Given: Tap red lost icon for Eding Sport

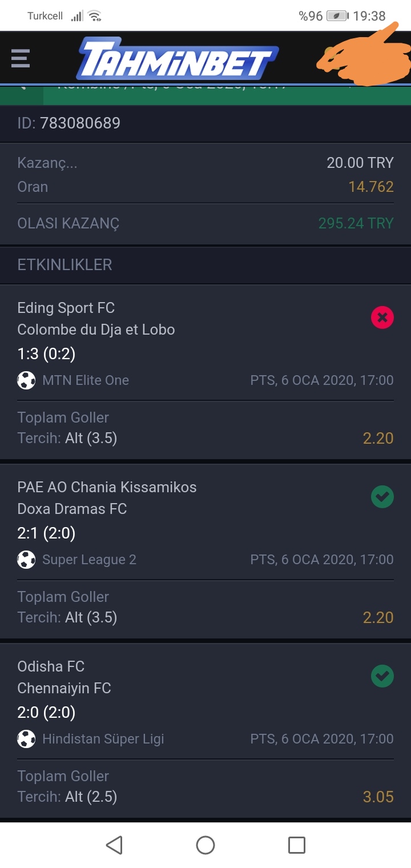Looking at the screenshot, I should (x=382, y=318).
